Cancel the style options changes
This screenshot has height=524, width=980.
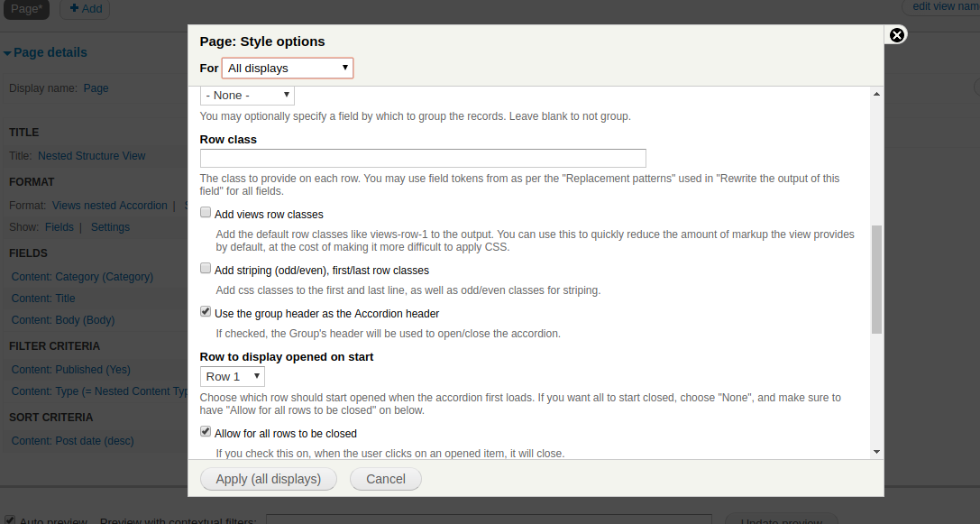point(385,479)
